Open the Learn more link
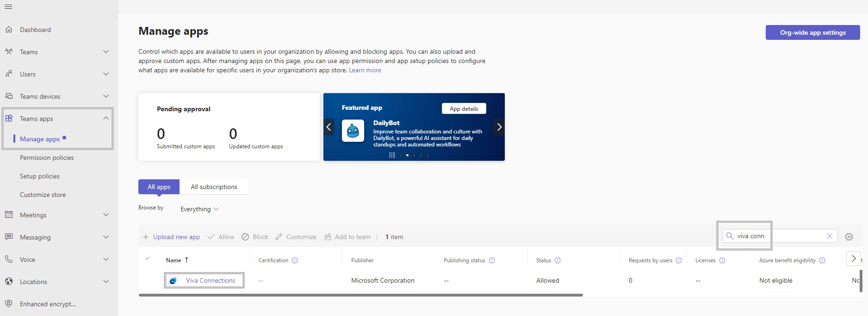The image size is (868, 316). coord(365,70)
